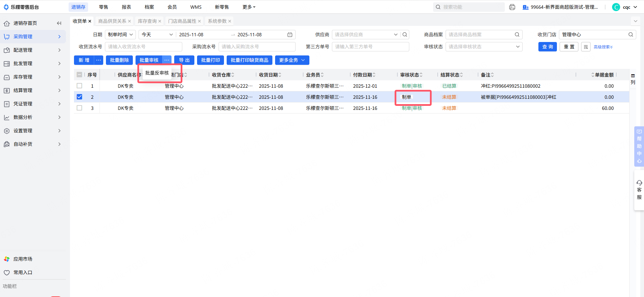
Task: Click the 批量打印缺货商品 button
Action: pos(250,60)
